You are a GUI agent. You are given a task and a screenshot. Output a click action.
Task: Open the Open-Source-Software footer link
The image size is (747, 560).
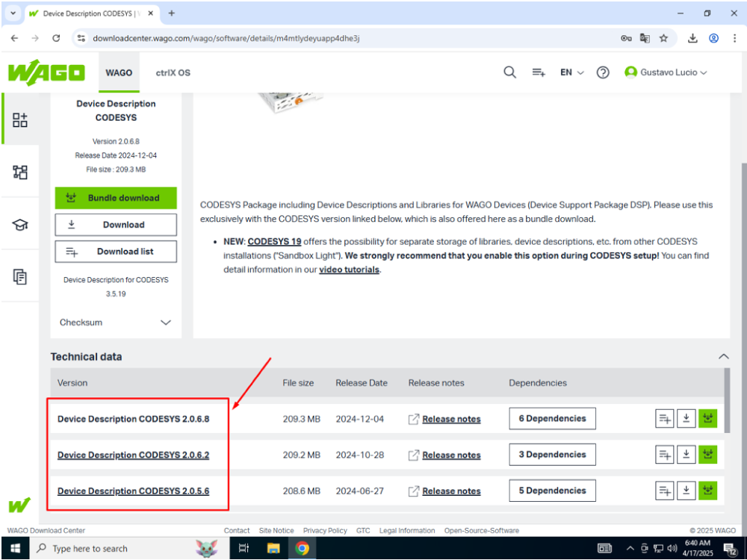(x=482, y=530)
